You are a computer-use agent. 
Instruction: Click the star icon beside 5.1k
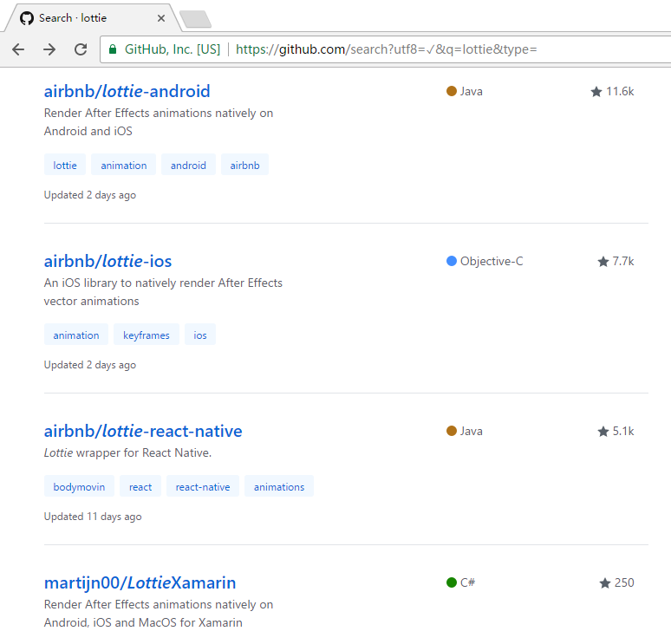tap(603, 432)
